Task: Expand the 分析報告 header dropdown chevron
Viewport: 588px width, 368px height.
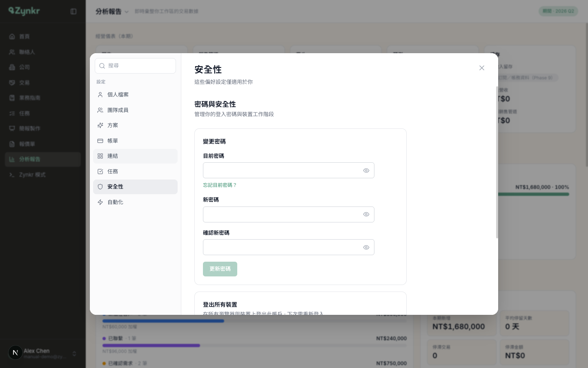Action: (127, 12)
